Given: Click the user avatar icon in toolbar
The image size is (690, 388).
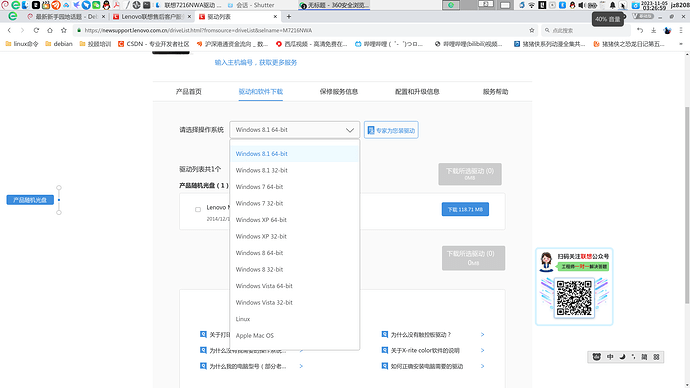Looking at the screenshot, I should 668,30.
